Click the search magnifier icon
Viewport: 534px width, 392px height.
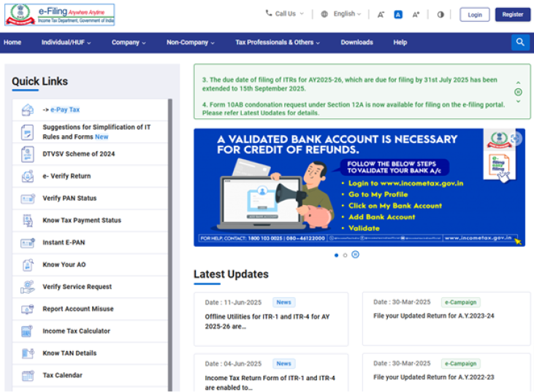[x=520, y=42]
